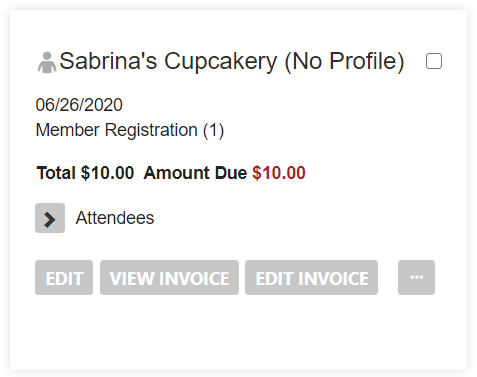Click the black $10.00 total value
The image size is (477, 377).
[107, 173]
